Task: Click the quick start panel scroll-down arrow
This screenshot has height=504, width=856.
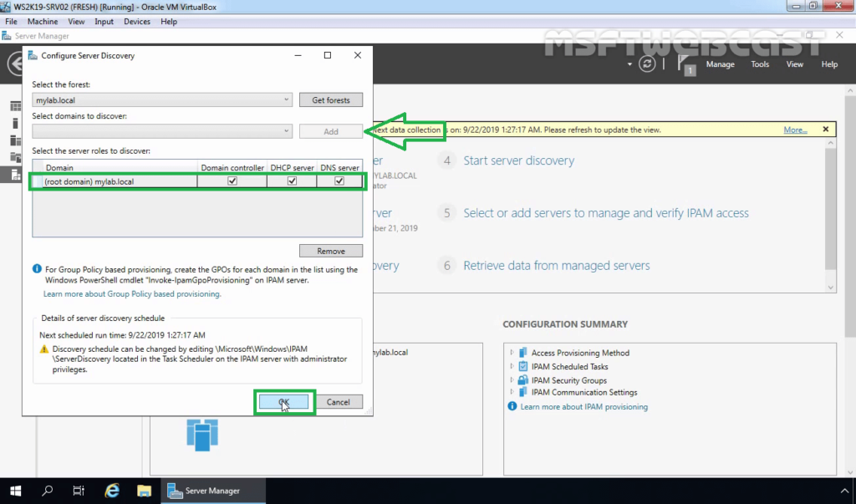Action: (x=830, y=288)
